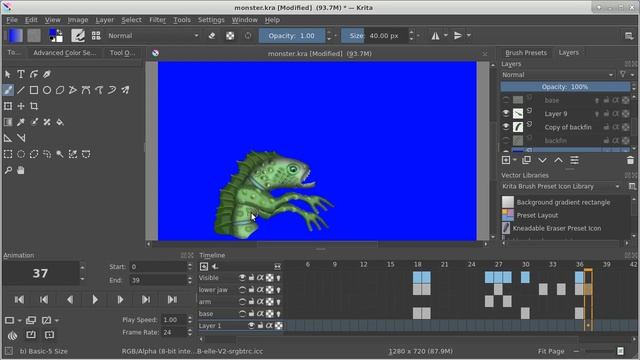The image size is (640, 360).
Task: Select the Freehand Brush tool
Action: click(x=8, y=90)
